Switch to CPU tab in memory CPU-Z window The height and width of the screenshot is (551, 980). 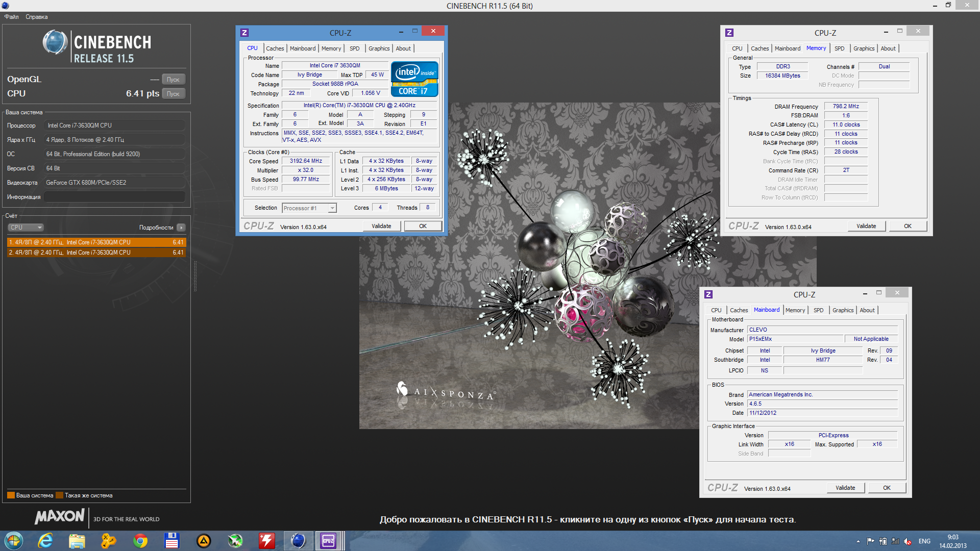pos(737,48)
